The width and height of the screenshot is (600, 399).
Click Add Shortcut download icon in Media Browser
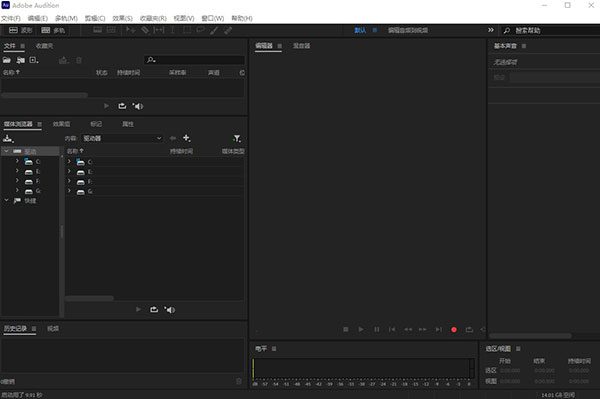pyautogui.click(x=8, y=138)
